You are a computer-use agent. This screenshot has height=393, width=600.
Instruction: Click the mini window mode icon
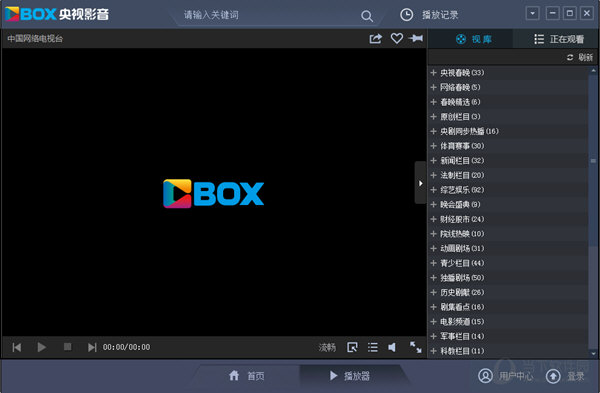[x=352, y=347]
